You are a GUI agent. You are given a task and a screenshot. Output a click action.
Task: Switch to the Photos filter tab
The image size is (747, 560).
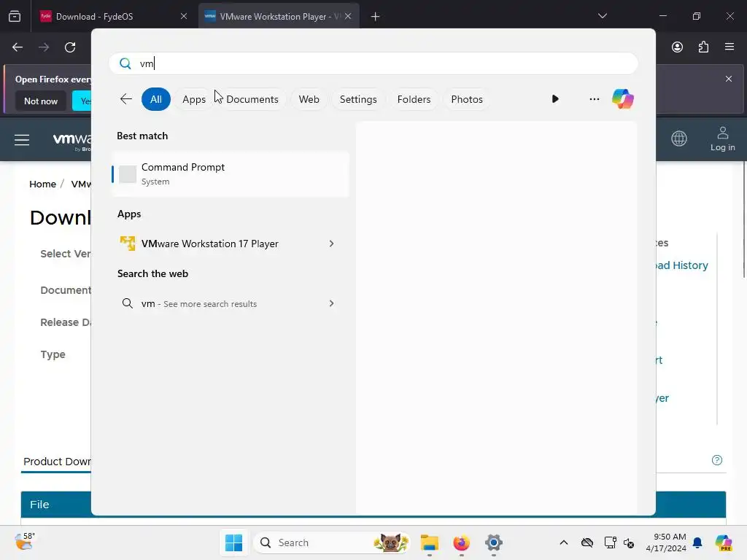click(467, 99)
